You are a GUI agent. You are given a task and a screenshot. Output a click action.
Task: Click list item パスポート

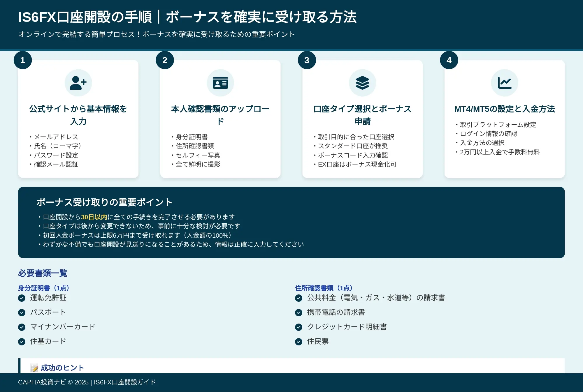tap(48, 312)
